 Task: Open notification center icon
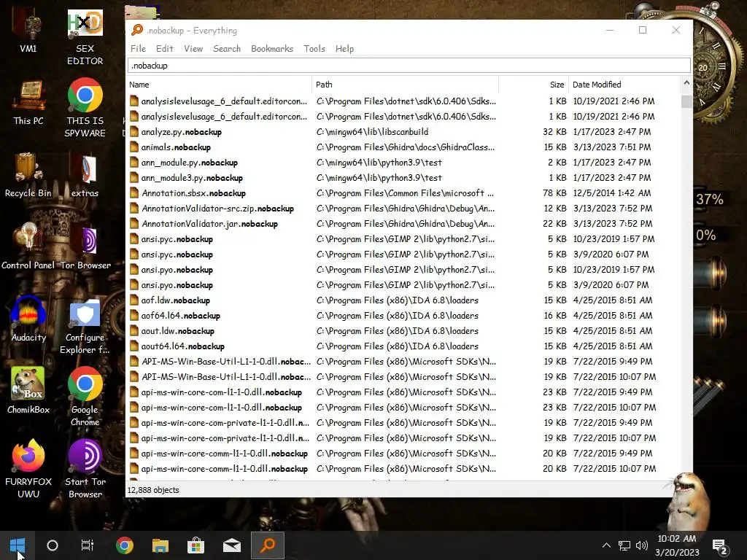[719, 545]
